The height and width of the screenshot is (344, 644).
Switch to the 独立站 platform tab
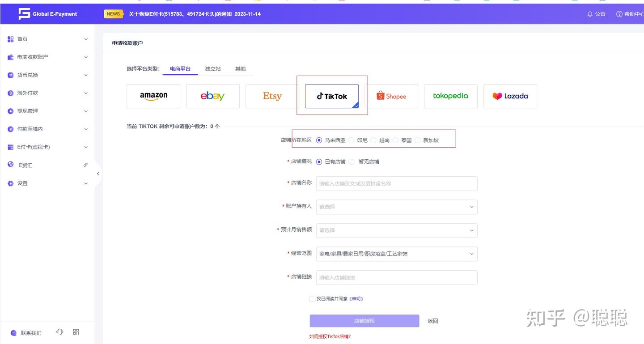click(x=213, y=68)
